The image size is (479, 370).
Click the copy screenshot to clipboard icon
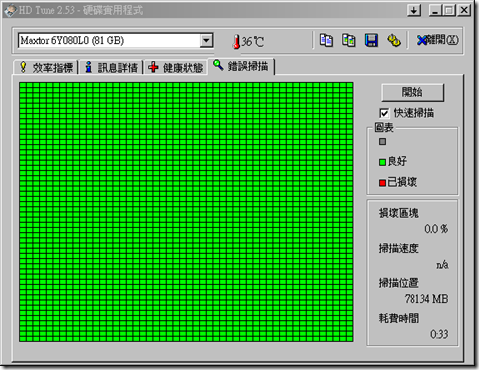349,41
